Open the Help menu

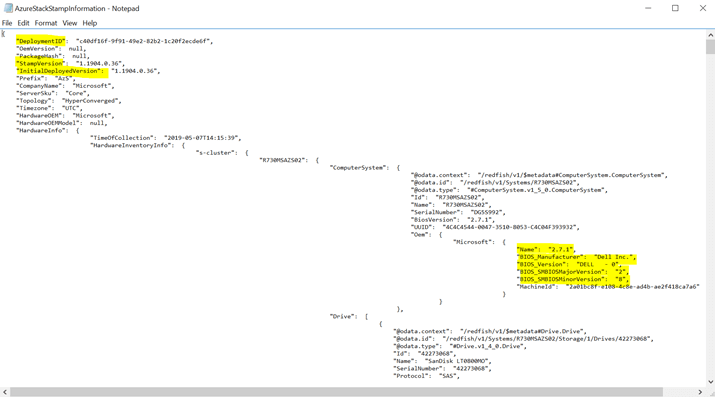point(89,23)
